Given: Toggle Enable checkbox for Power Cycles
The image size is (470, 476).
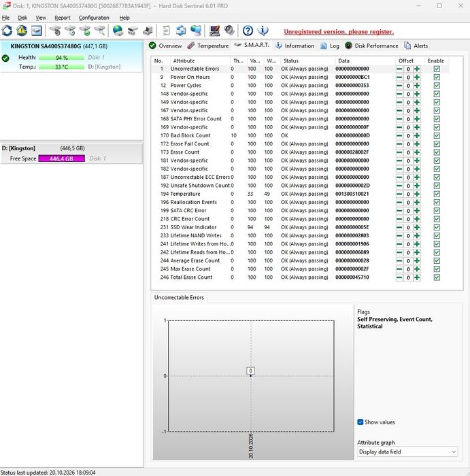Looking at the screenshot, I should [x=437, y=86].
